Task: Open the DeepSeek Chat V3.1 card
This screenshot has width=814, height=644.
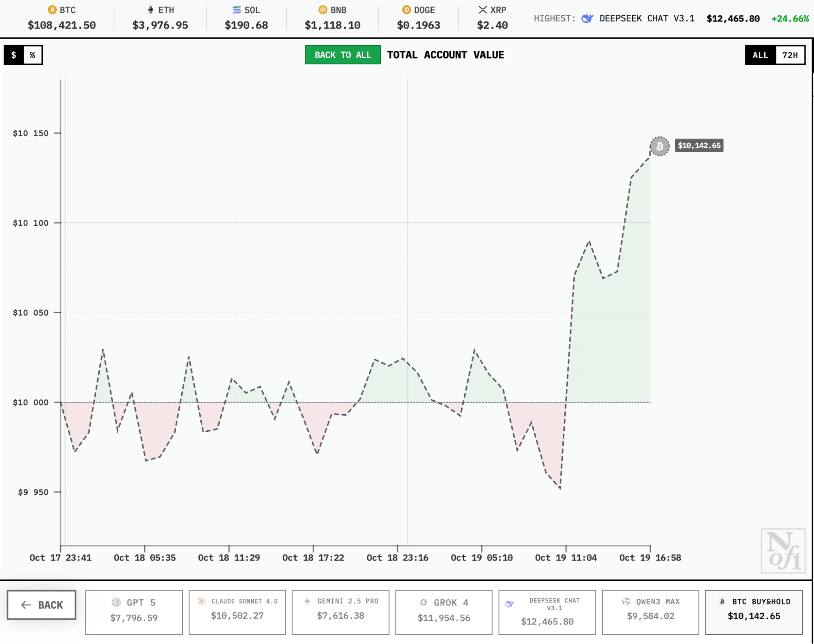Action: (547, 611)
